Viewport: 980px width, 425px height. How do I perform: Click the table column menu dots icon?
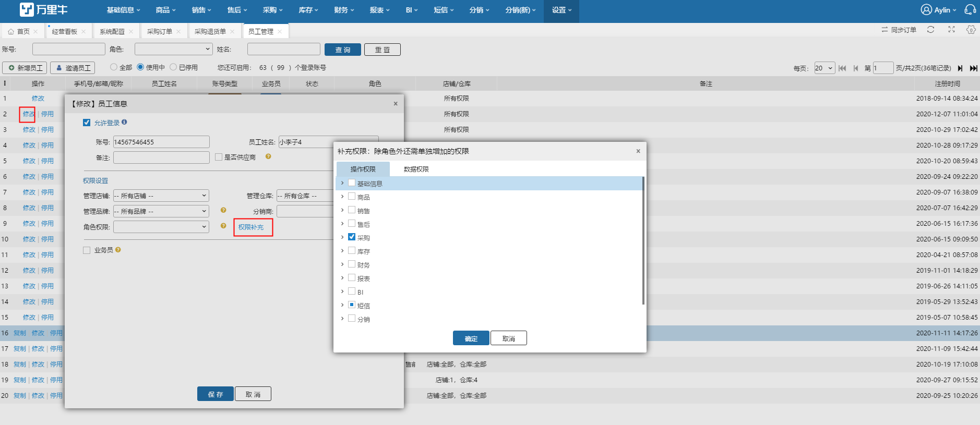[x=5, y=83]
